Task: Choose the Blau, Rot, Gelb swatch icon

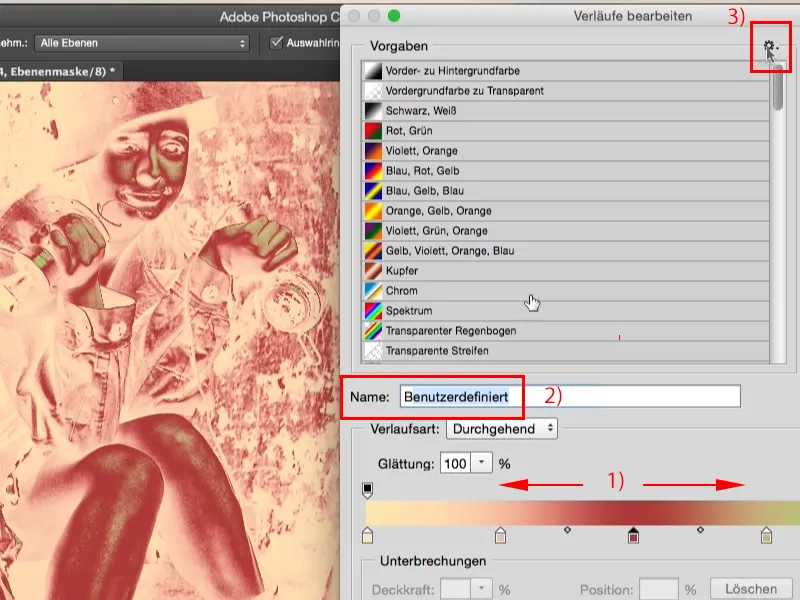Action: pos(373,170)
